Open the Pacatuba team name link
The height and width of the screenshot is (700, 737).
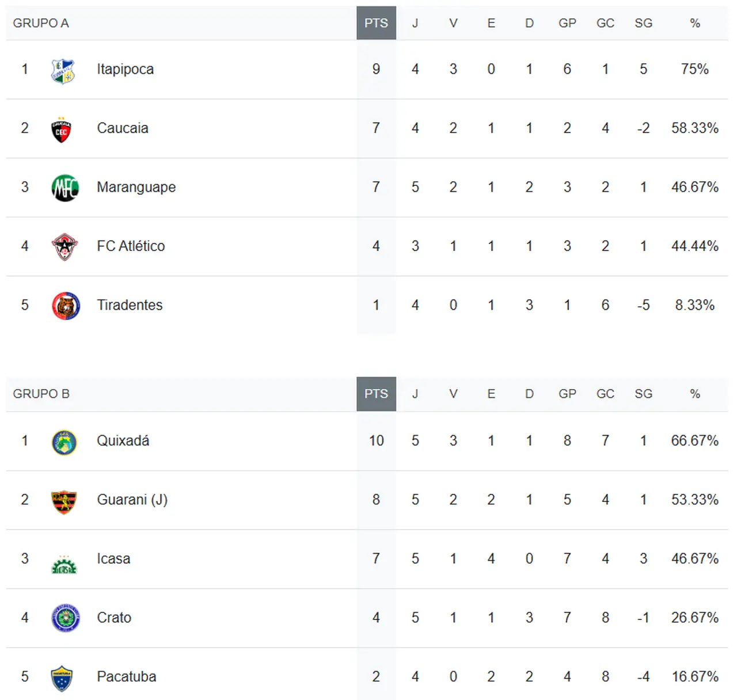pyautogui.click(x=126, y=676)
